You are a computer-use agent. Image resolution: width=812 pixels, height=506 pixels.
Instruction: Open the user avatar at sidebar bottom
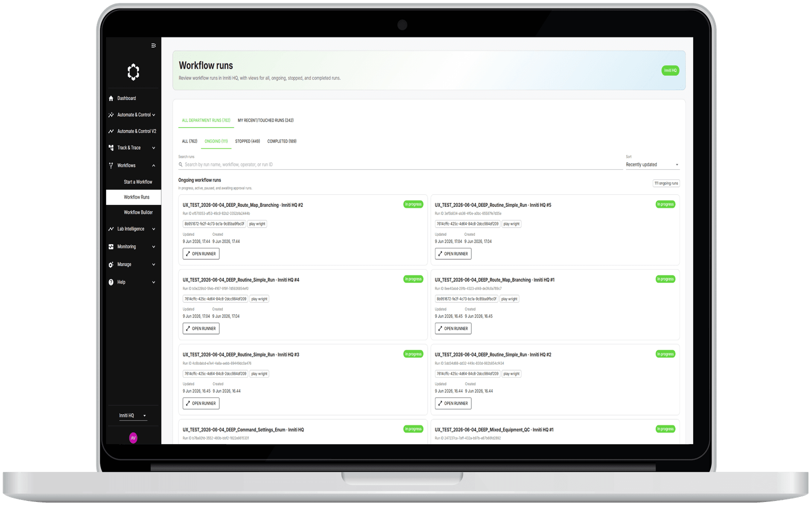point(133,438)
